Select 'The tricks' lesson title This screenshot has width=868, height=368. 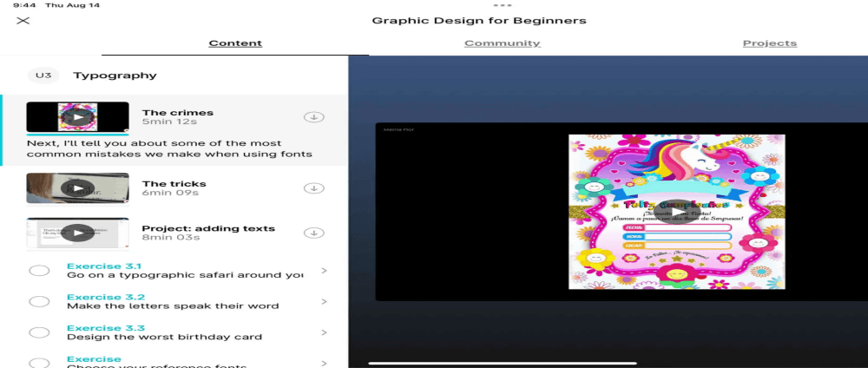tap(174, 183)
